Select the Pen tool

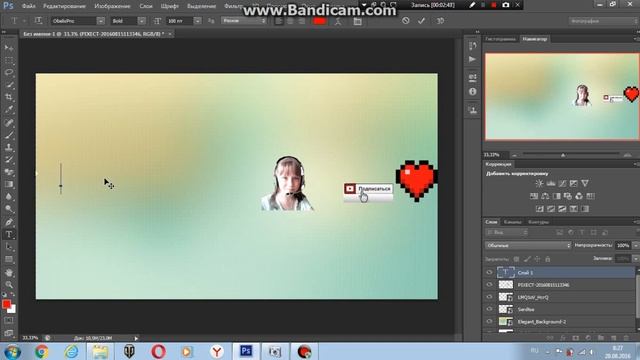(x=9, y=222)
